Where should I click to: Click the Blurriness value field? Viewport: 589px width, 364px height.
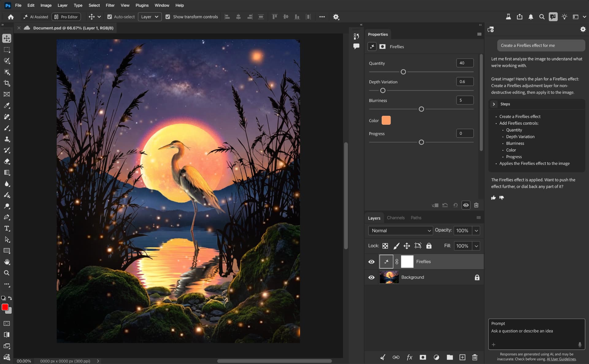click(465, 100)
